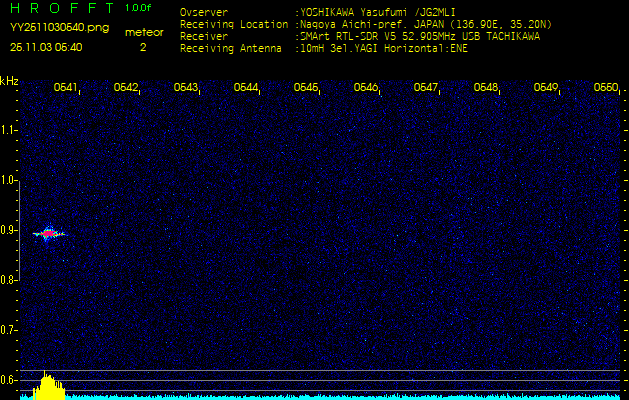The width and height of the screenshot is (629, 400).
Task: Click the 0544 time marker
Action: pos(246,87)
